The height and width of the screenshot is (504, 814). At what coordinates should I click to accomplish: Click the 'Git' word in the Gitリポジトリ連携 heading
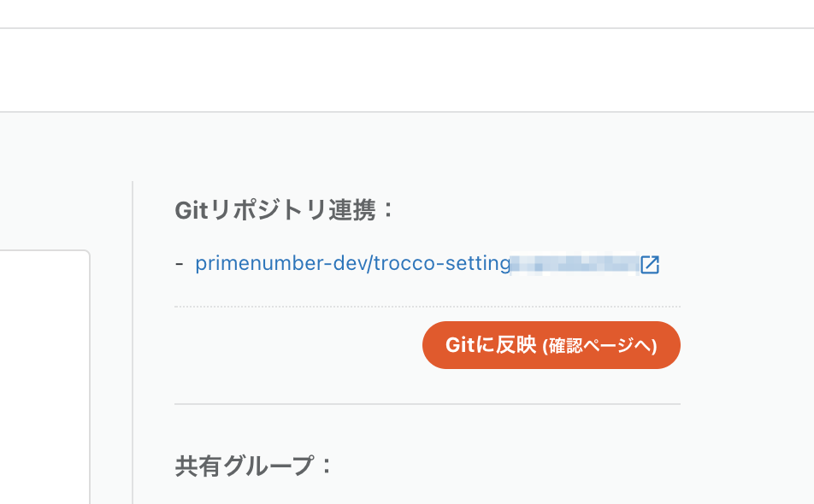coord(192,210)
